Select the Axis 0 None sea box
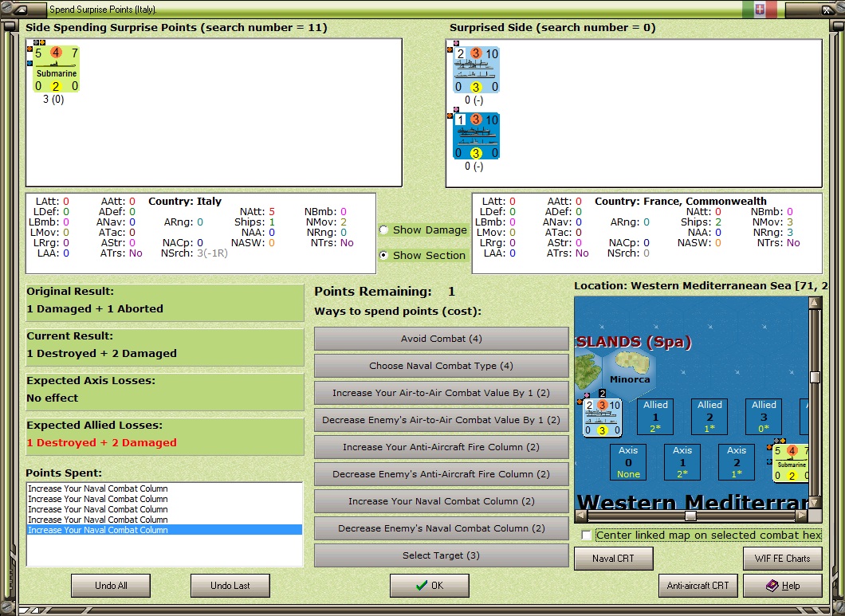Screen dimensions: 845x616 pyautogui.click(x=628, y=462)
